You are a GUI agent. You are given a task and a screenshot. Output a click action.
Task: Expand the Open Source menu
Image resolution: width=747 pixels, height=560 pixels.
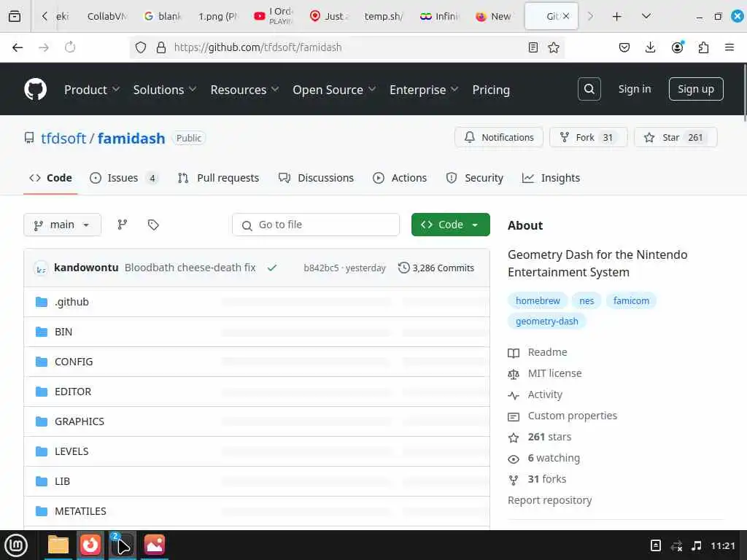(x=334, y=90)
